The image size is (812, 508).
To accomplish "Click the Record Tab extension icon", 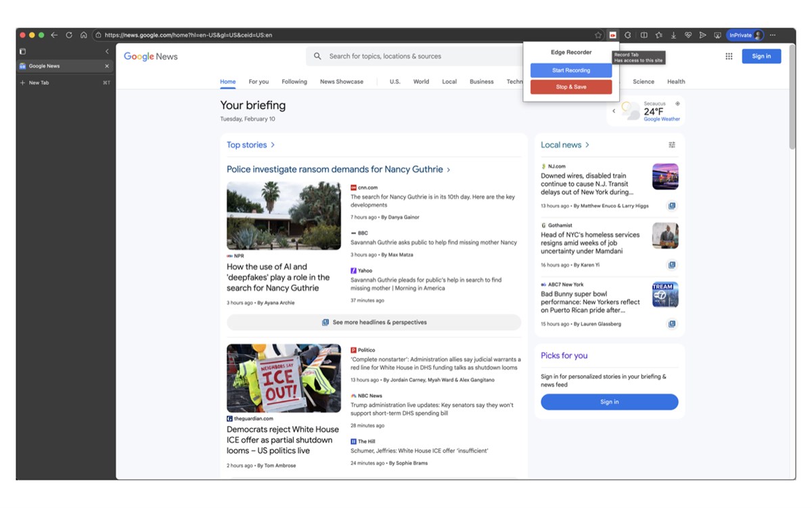I will (x=613, y=35).
